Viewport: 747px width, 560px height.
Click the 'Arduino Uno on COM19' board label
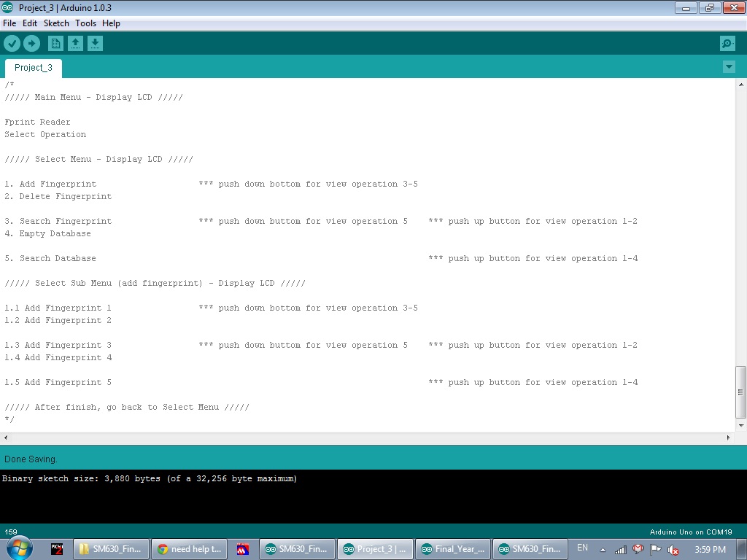[691, 532]
